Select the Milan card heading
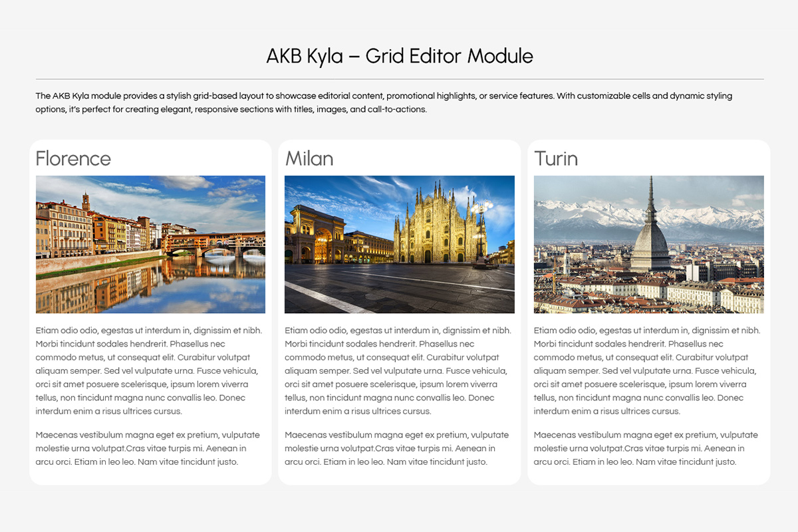This screenshot has height=532, width=798. pos(309,159)
